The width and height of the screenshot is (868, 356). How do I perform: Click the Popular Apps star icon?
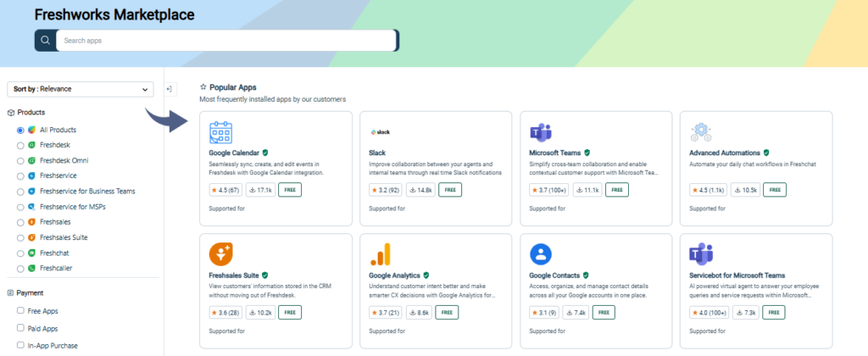[x=203, y=87]
